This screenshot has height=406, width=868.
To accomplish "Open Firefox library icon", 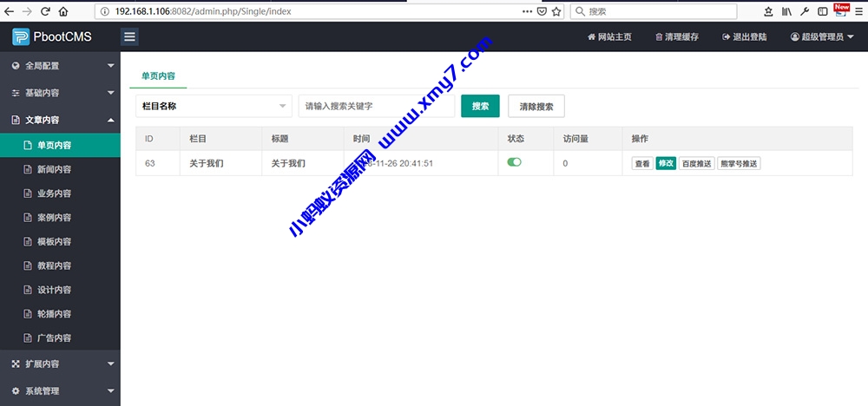I will pos(786,11).
